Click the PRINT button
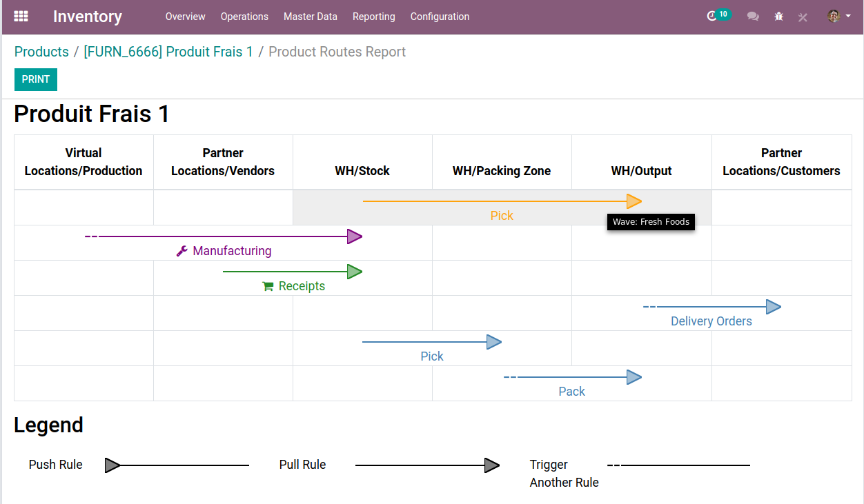The height and width of the screenshot is (504, 864). (36, 79)
